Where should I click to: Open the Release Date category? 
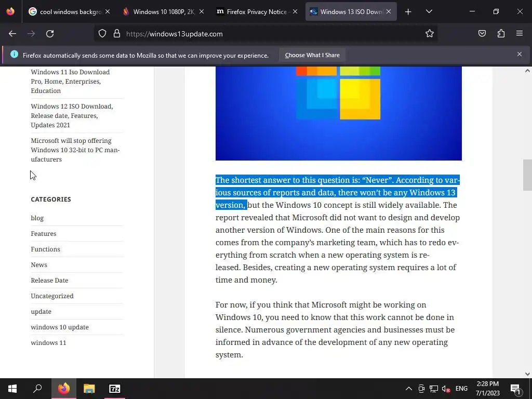pos(49,280)
